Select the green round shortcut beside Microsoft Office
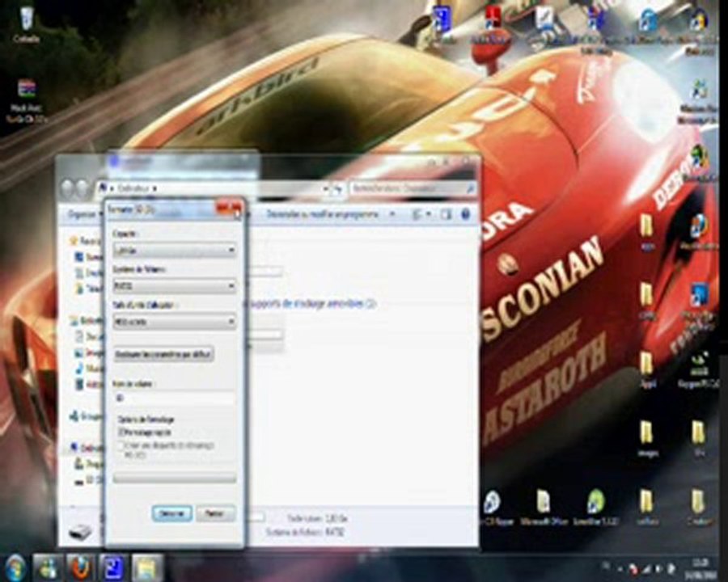Image resolution: width=728 pixels, height=582 pixels. click(595, 508)
